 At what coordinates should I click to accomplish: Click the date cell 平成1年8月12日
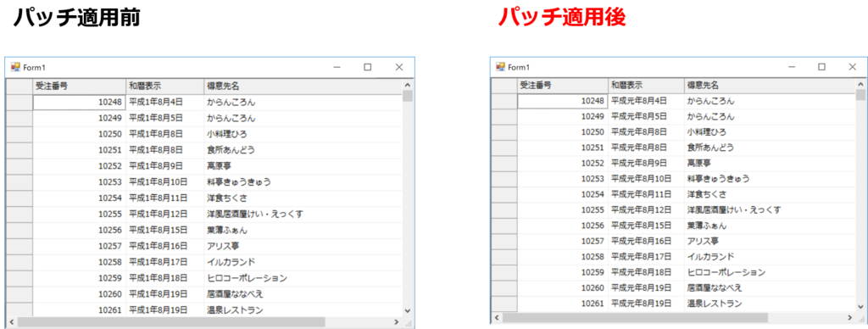164,214
